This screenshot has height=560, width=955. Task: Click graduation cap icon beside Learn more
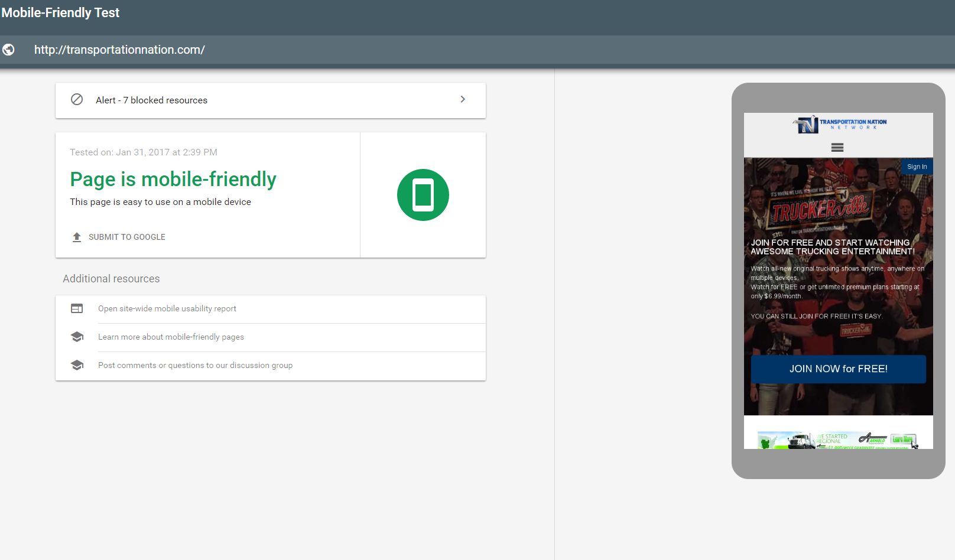pos(77,337)
